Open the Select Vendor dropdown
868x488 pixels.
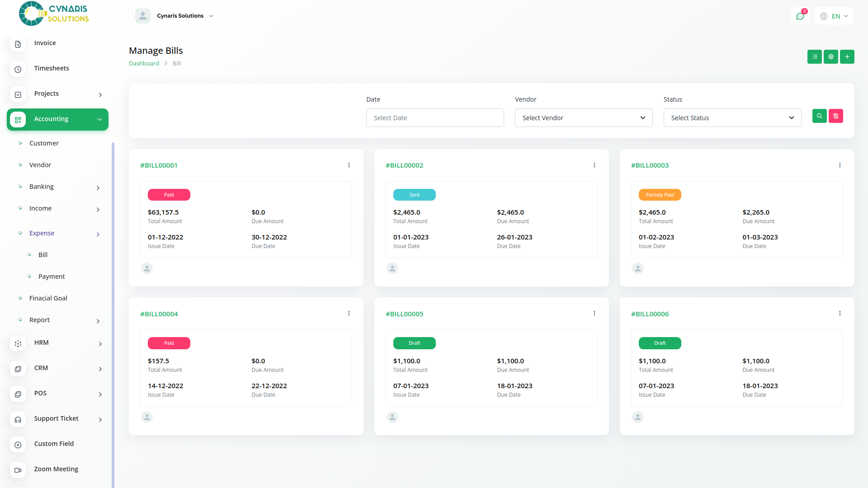583,118
